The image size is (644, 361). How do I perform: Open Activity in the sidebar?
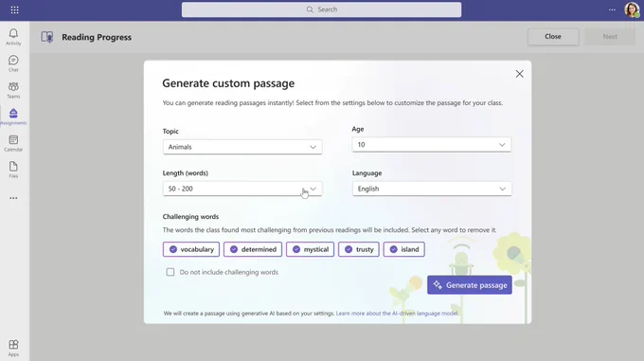[13, 37]
